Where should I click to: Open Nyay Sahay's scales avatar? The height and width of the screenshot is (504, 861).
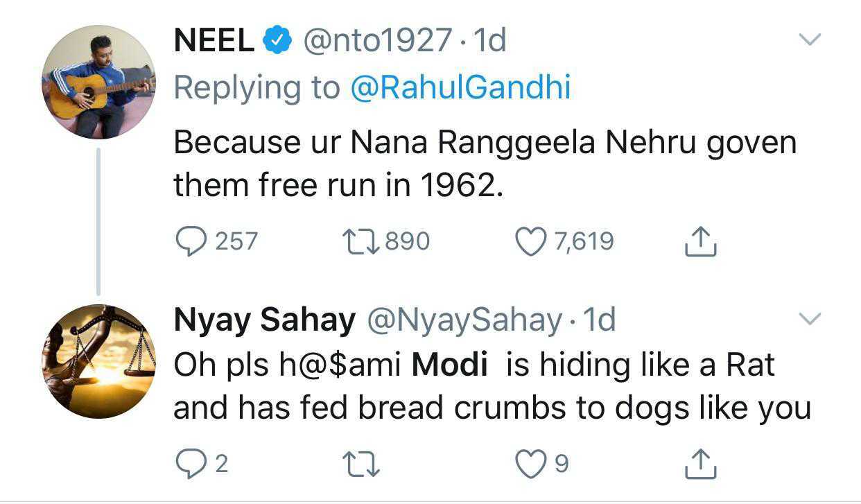(x=98, y=360)
